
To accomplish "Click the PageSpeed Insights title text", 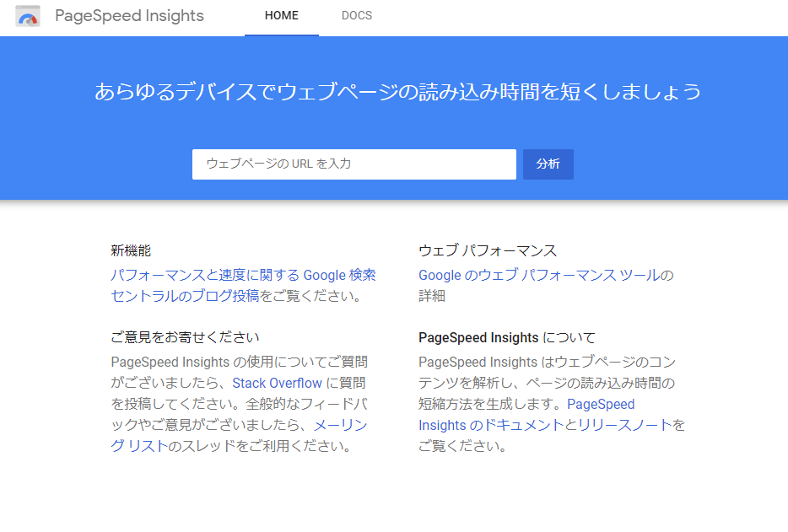I will click(129, 15).
